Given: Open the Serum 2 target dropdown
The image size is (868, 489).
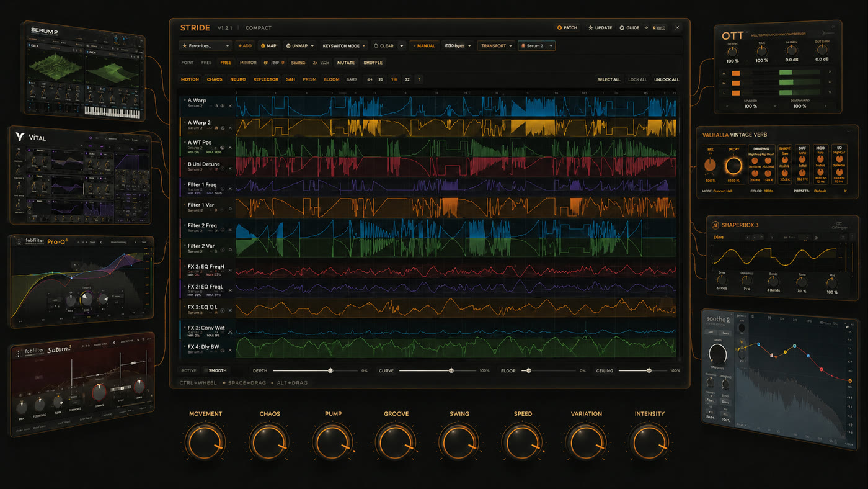Looking at the screenshot, I should [536, 46].
